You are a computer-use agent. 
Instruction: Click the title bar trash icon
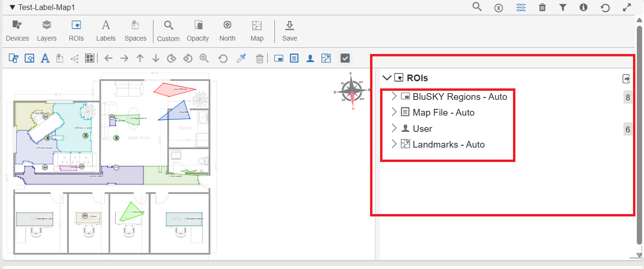[x=542, y=7]
